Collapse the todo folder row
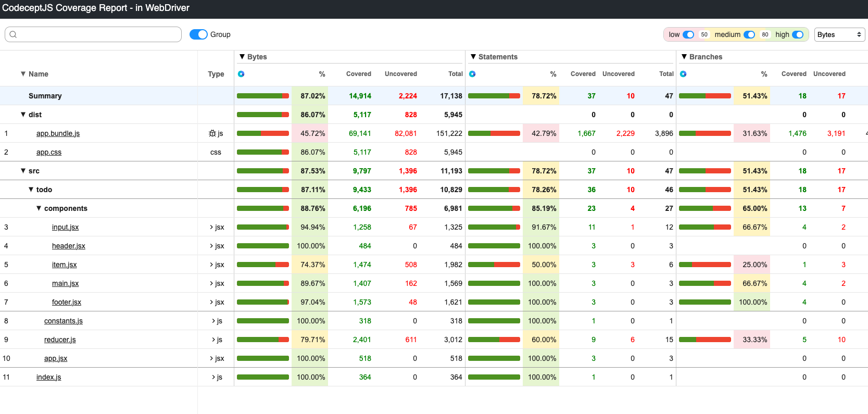This screenshot has width=868, height=414. [31, 190]
